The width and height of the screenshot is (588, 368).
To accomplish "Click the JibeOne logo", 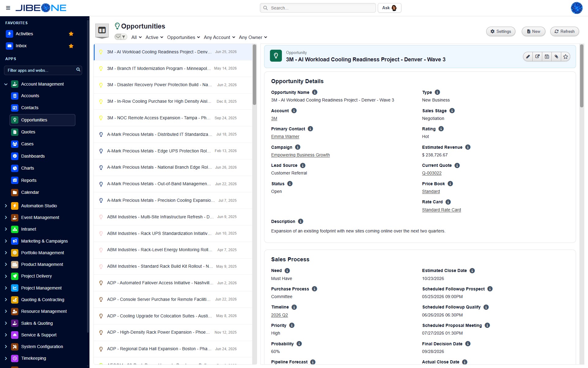I will [41, 8].
